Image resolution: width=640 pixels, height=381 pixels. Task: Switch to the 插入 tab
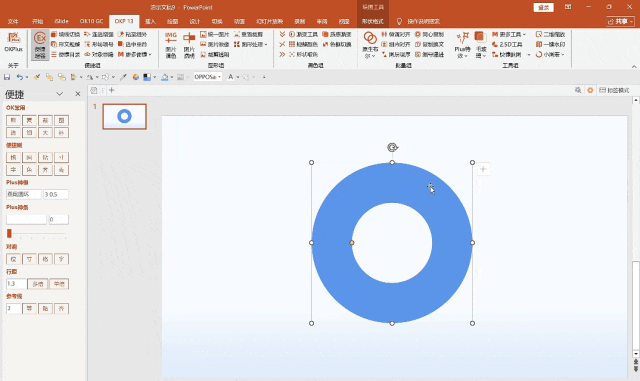point(150,21)
